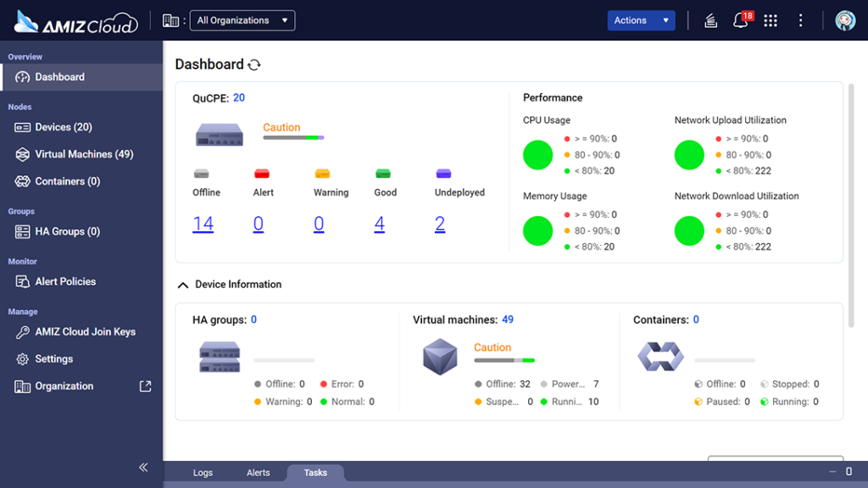Open the external link icon next to Organization

(x=145, y=385)
